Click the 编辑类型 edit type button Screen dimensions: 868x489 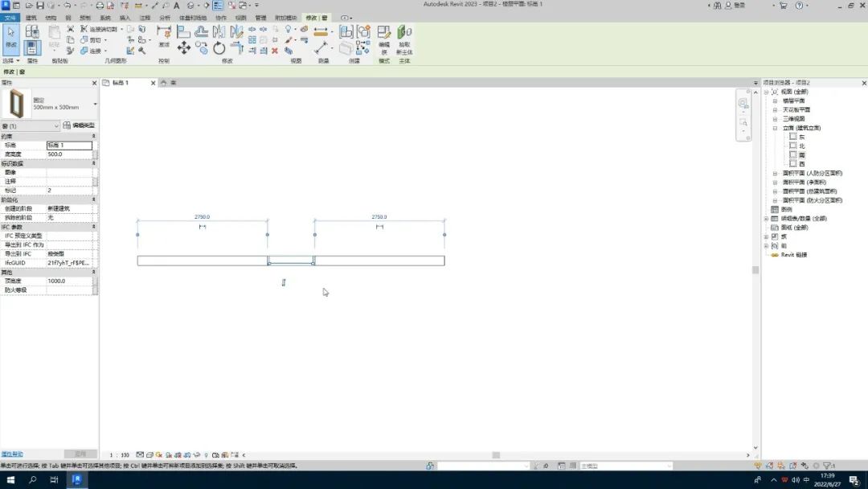pos(79,125)
